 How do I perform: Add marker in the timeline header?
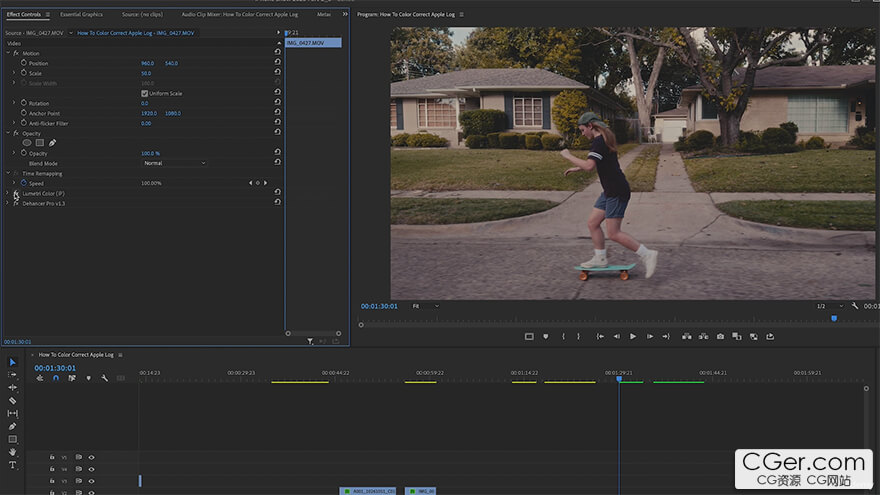(88, 378)
